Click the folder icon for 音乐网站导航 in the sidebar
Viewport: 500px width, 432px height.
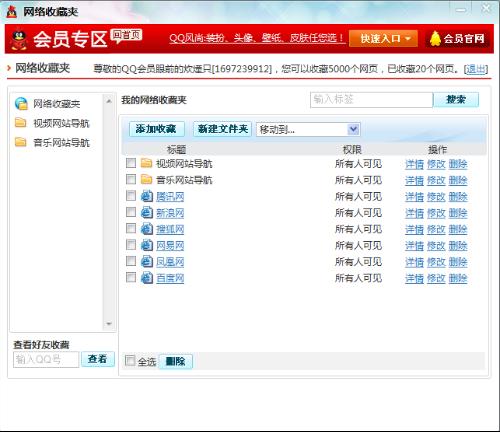click(20, 142)
